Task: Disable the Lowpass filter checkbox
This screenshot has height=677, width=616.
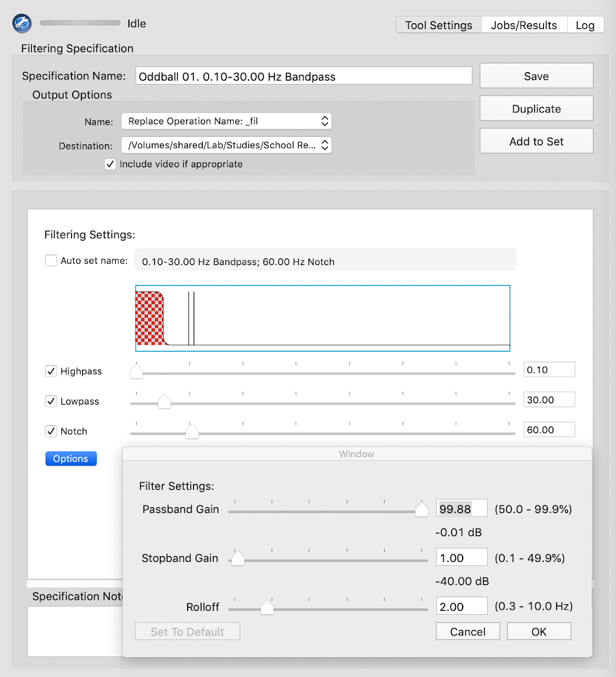Action: point(51,401)
